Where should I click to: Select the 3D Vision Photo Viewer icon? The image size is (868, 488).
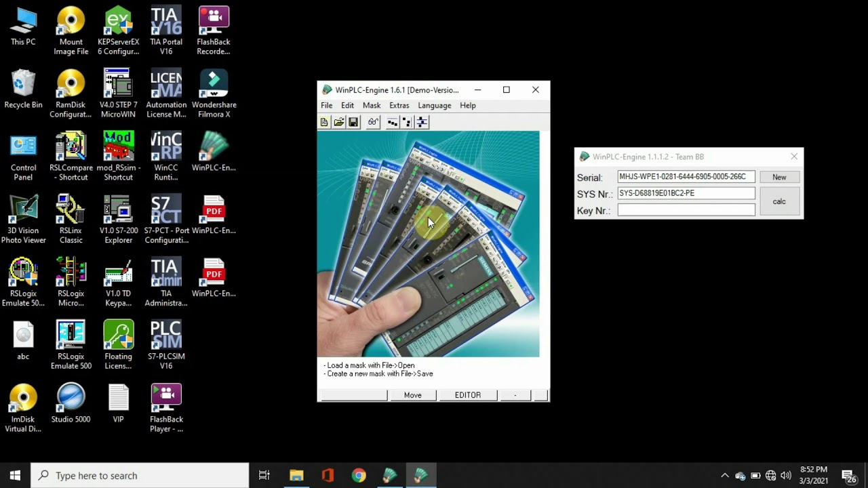point(23,220)
